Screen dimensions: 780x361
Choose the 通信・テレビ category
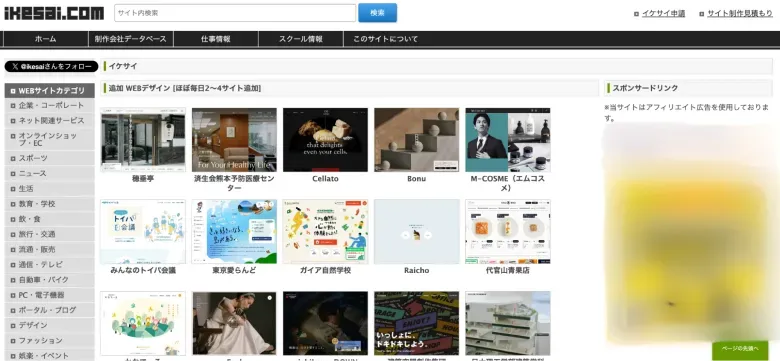click(50, 265)
